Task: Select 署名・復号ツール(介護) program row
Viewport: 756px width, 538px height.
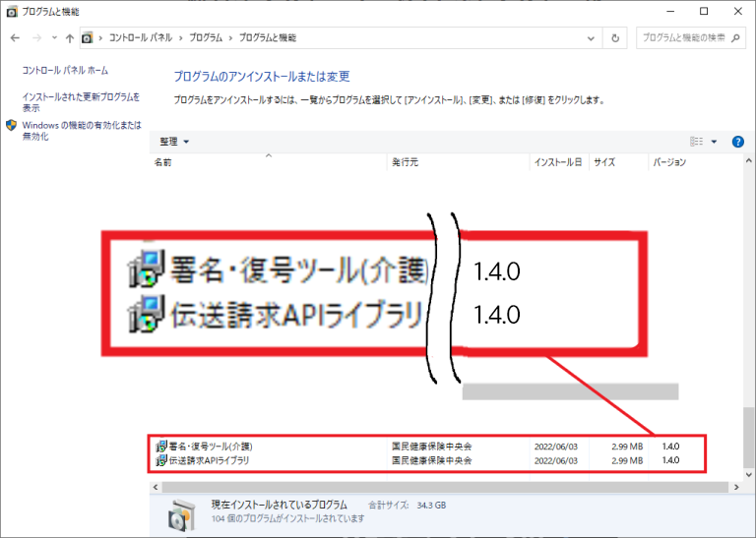Action: pyautogui.click(x=426, y=447)
